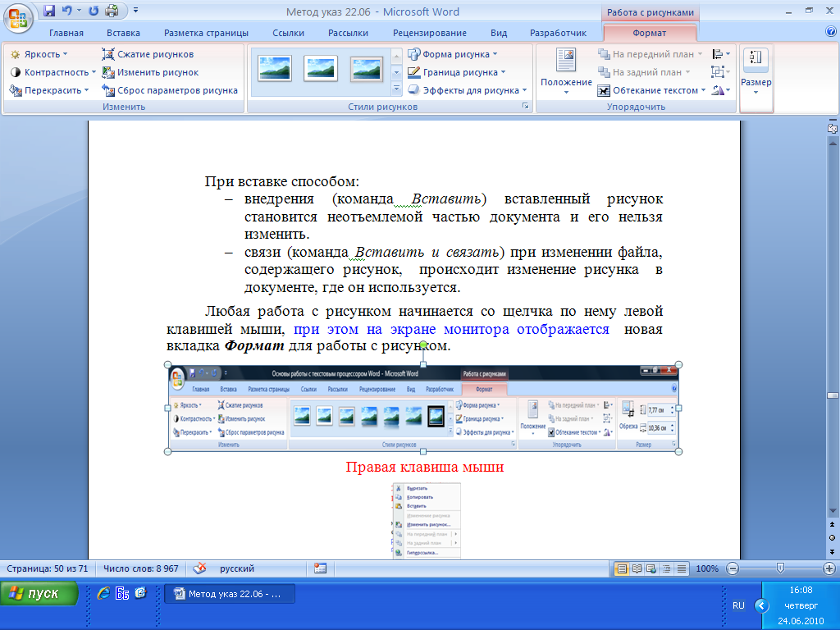Open the Customize Quick Access Toolbar arrow
This screenshot has width=840, height=630.
135,10
